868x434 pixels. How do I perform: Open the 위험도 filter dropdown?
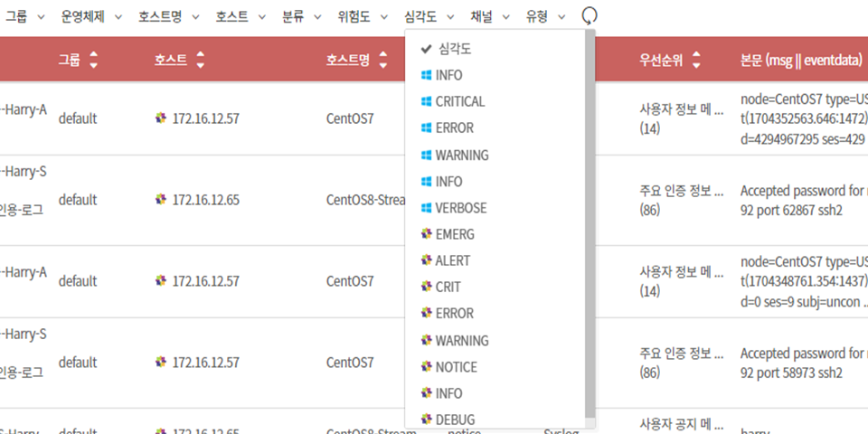360,16
